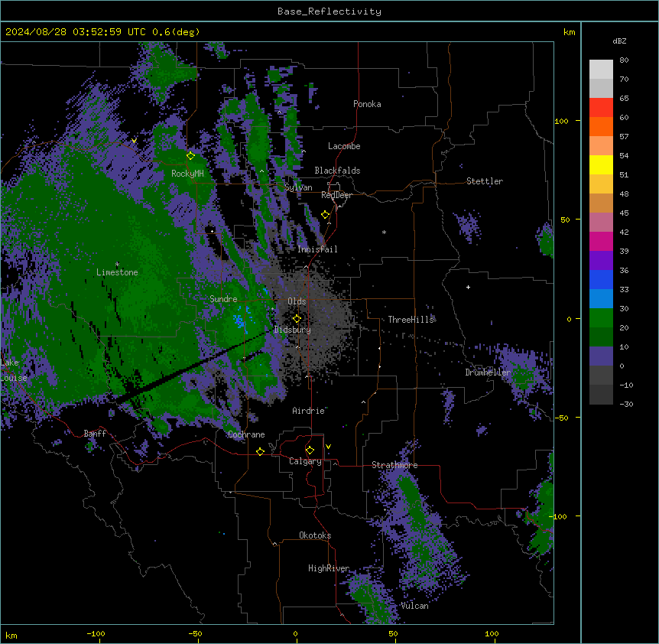Click the yellow V marker northwest of RockyMH
659x644 pixels.
(134, 141)
